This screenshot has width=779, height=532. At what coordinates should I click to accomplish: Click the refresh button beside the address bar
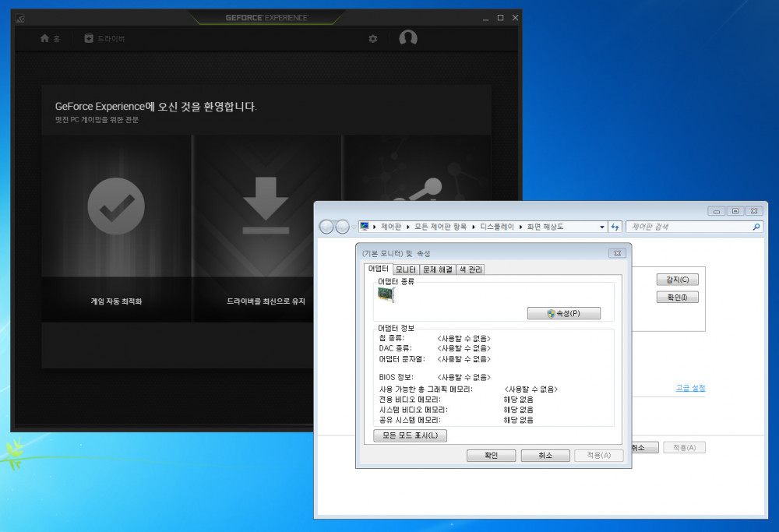tap(615, 227)
